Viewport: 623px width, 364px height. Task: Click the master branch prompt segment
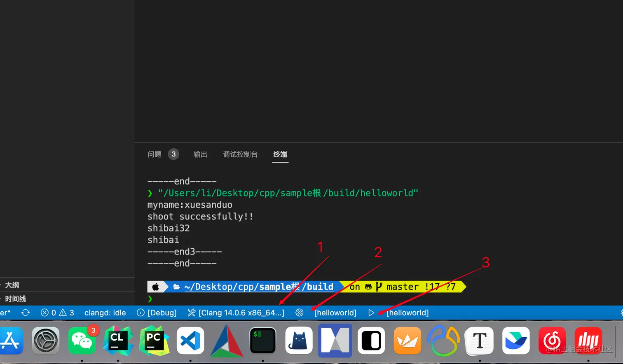point(403,287)
